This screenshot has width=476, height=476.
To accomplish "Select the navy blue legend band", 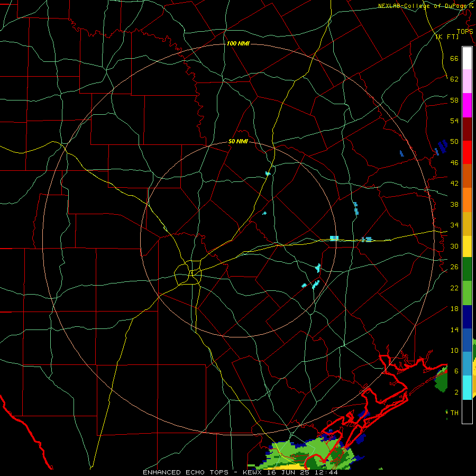I will coord(467,317).
